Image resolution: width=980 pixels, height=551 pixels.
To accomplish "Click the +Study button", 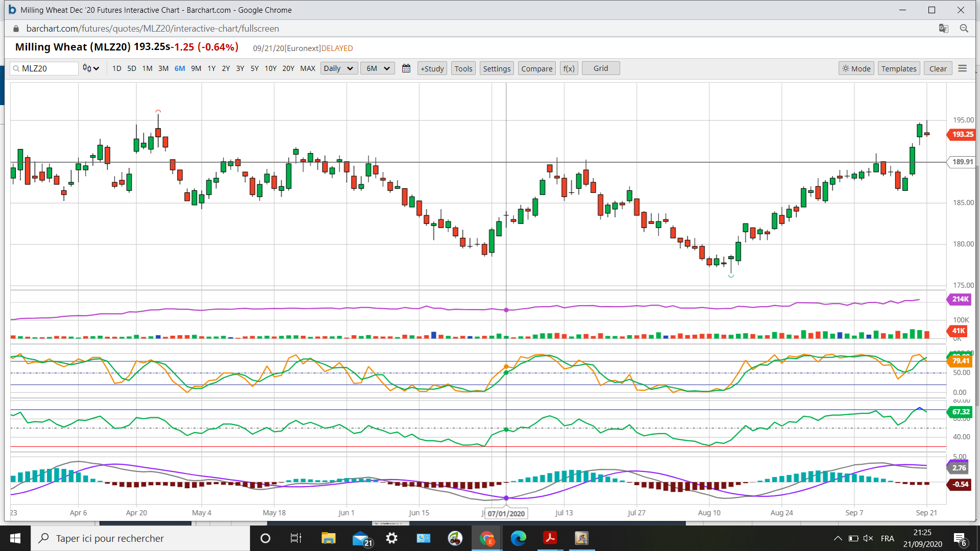I will pyautogui.click(x=432, y=68).
